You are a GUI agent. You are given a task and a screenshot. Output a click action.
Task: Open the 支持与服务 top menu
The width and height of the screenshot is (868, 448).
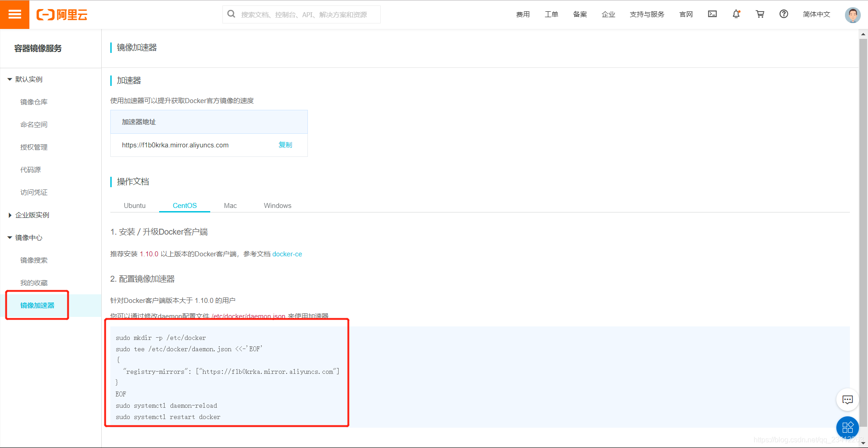click(647, 14)
